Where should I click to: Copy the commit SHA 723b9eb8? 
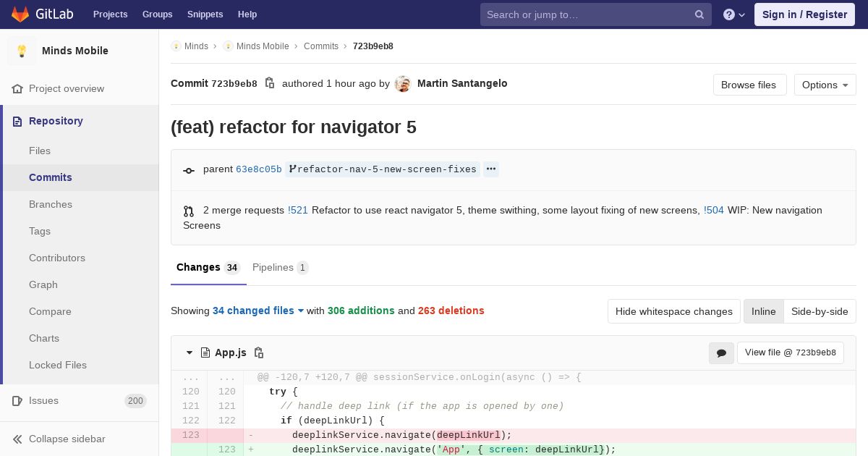tap(270, 83)
